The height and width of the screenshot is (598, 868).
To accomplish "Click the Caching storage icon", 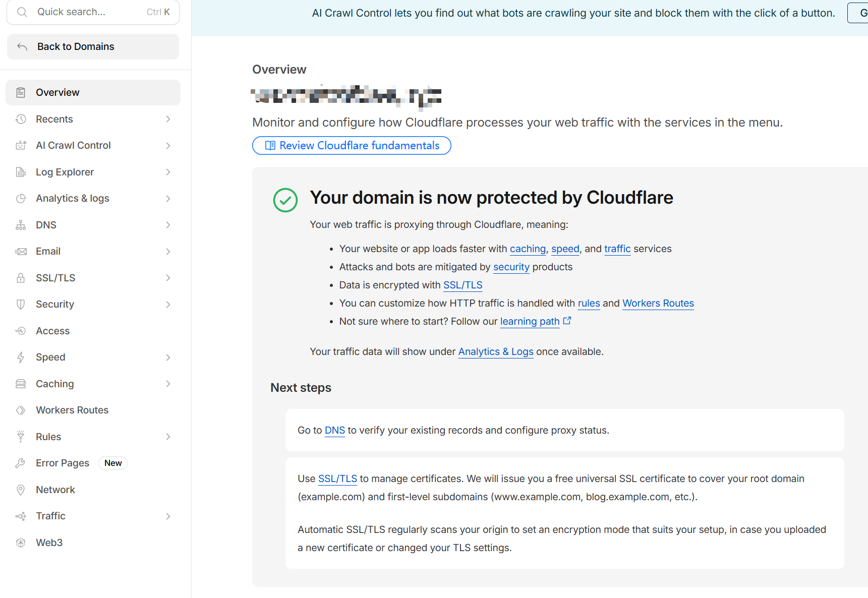I will (21, 384).
